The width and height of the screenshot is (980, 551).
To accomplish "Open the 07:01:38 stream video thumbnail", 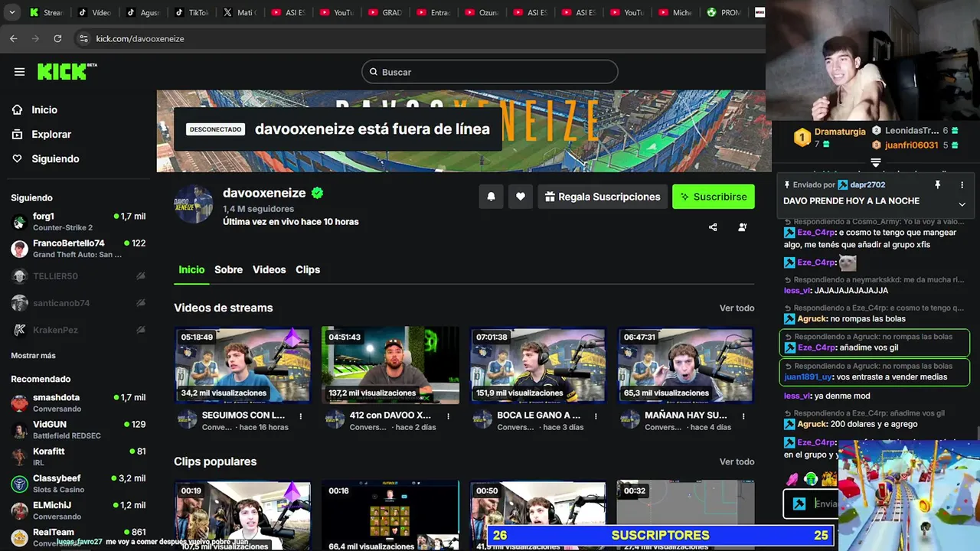I will pos(537,365).
